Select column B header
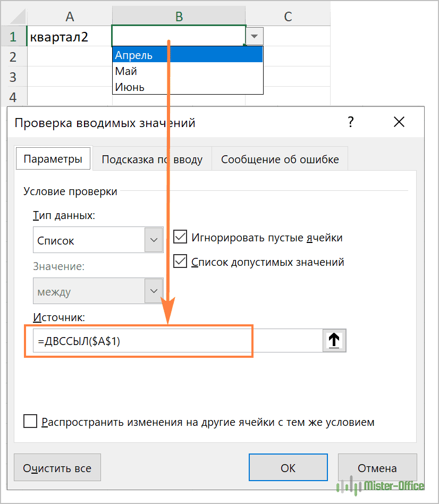The height and width of the screenshot is (504, 439). [179, 16]
